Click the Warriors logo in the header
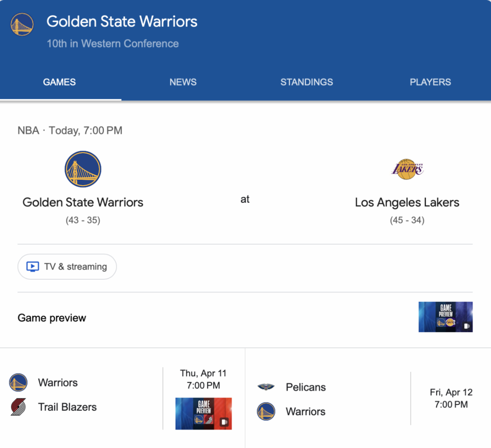Screen dimensions: 491x448 [x=22, y=25]
